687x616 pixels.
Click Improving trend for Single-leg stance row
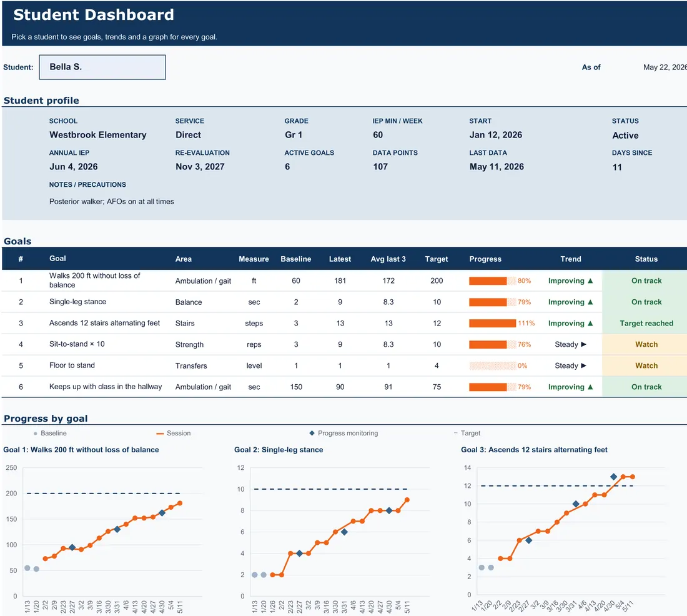(x=570, y=302)
